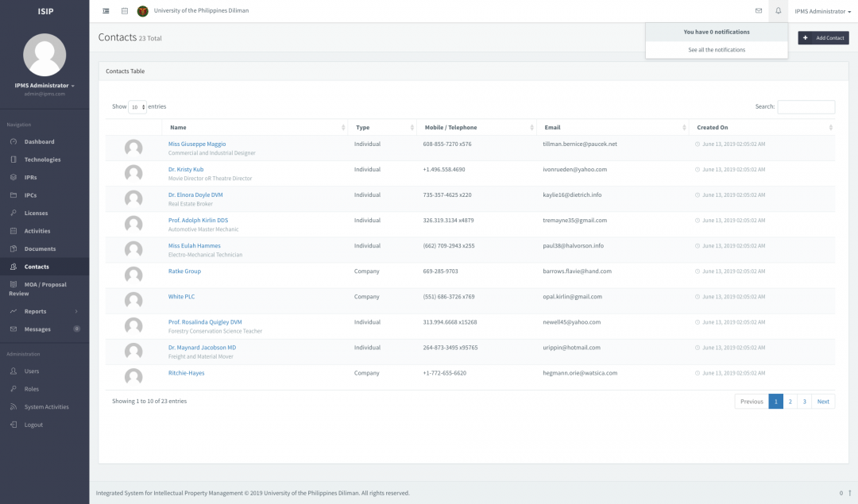This screenshot has height=504, width=858.
Task: Open the show entries count dropdown
Action: (x=137, y=107)
